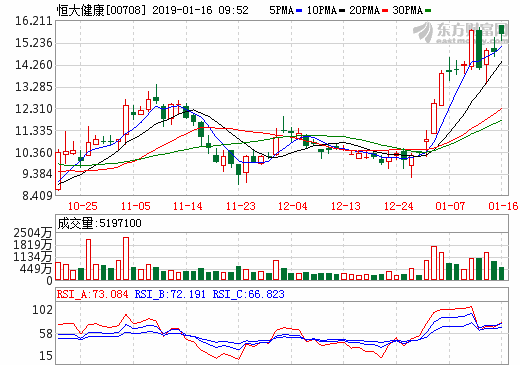Click the volume axis value 449万
The height and width of the screenshot is (365, 520).
(36, 269)
